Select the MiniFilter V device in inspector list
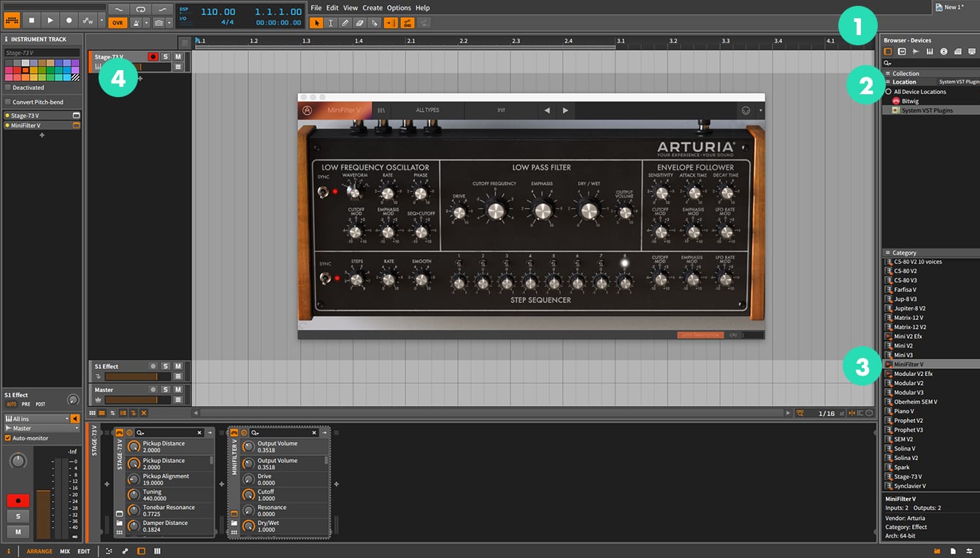Viewport: 980px width, 558px height. [42, 125]
